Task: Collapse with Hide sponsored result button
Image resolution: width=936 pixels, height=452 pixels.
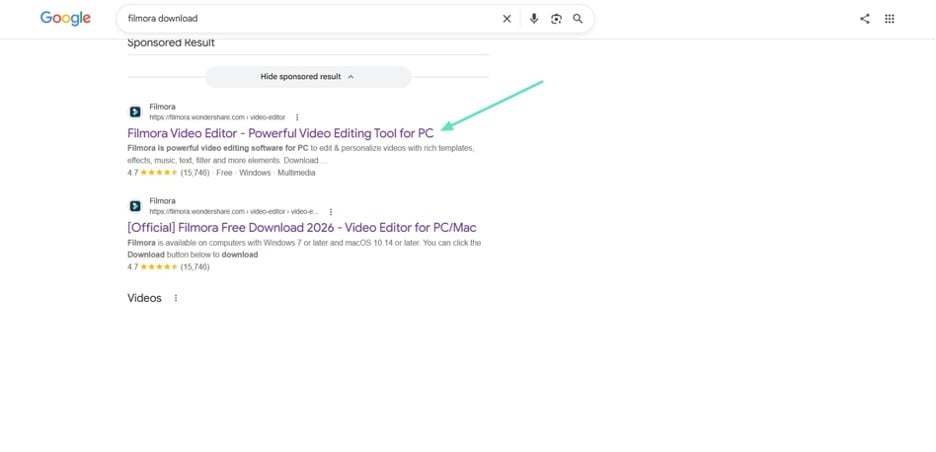Action: [x=308, y=77]
